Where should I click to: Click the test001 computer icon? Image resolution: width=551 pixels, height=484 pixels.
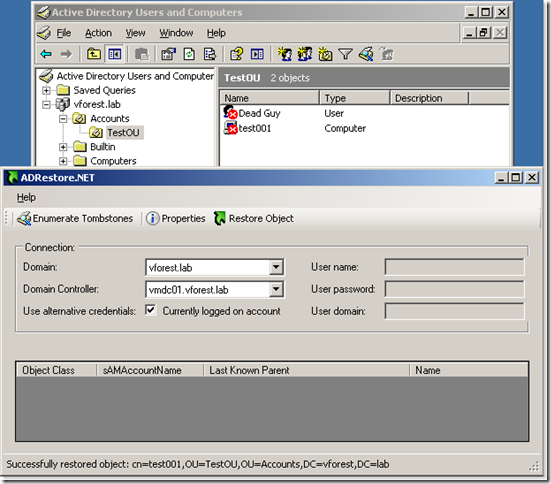click(231, 128)
